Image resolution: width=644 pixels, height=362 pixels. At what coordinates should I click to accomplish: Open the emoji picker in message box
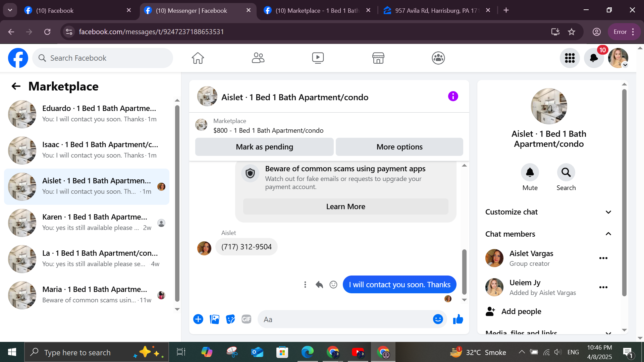click(x=438, y=319)
